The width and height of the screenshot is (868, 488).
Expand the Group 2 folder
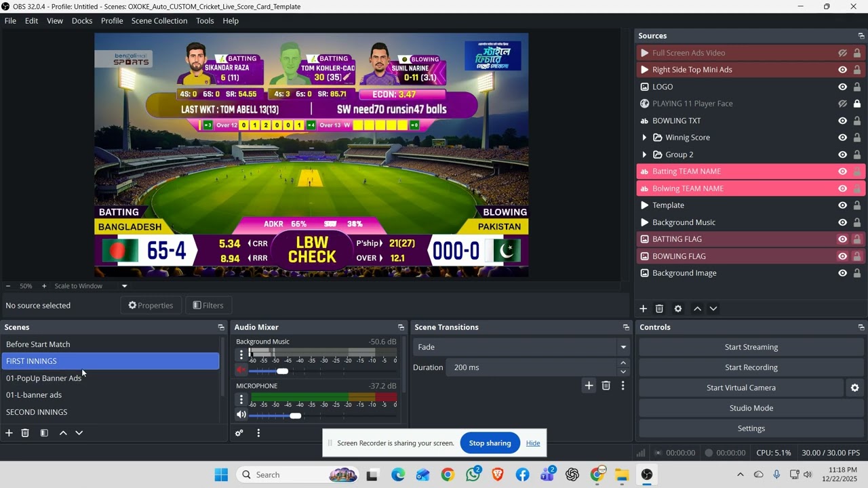644,155
